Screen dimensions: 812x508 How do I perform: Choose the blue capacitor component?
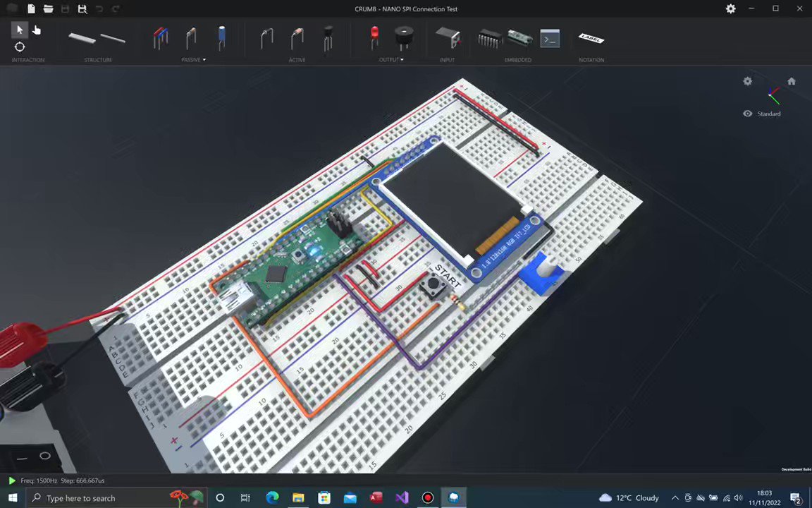221,38
